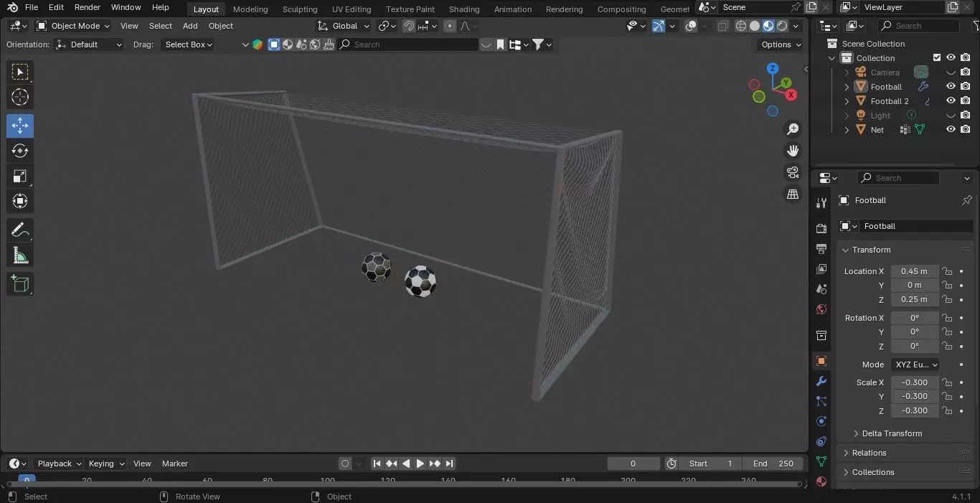Play the animation forward
980x503 pixels.
(x=420, y=464)
